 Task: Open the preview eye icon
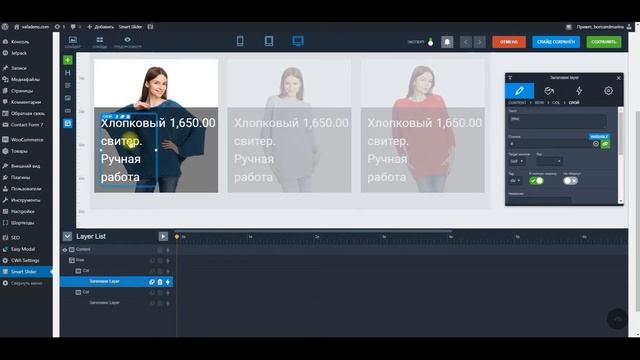127,42
